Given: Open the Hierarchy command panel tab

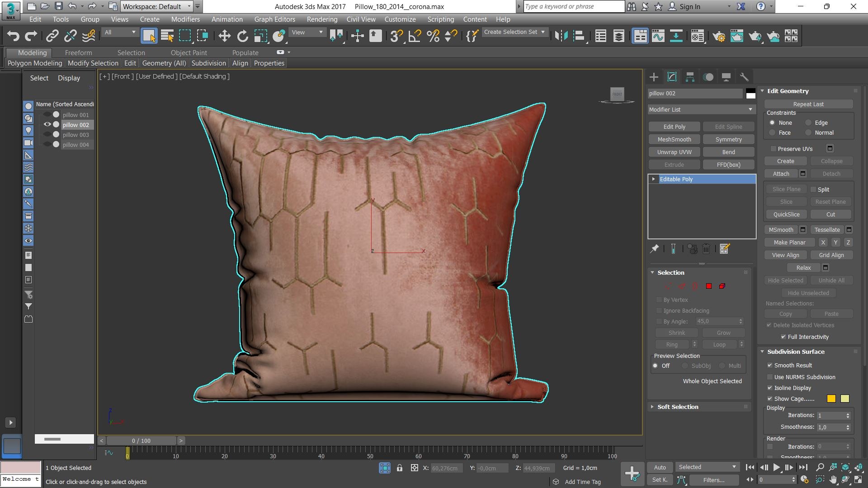Looking at the screenshot, I should pos(690,77).
